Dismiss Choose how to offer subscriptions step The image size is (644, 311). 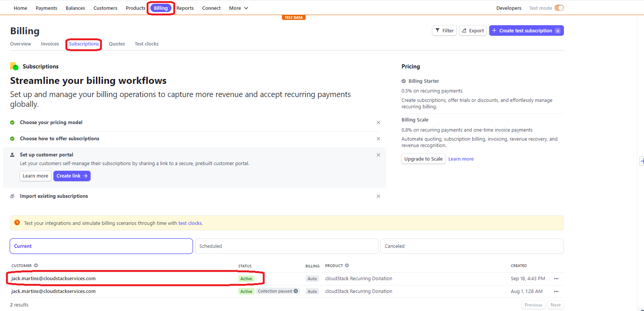(x=379, y=139)
